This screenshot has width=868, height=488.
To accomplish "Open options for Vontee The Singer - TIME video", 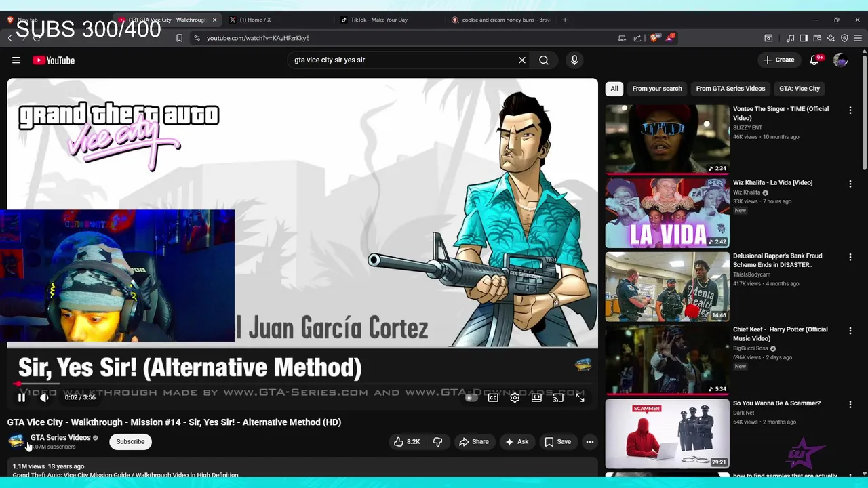I will [850, 110].
